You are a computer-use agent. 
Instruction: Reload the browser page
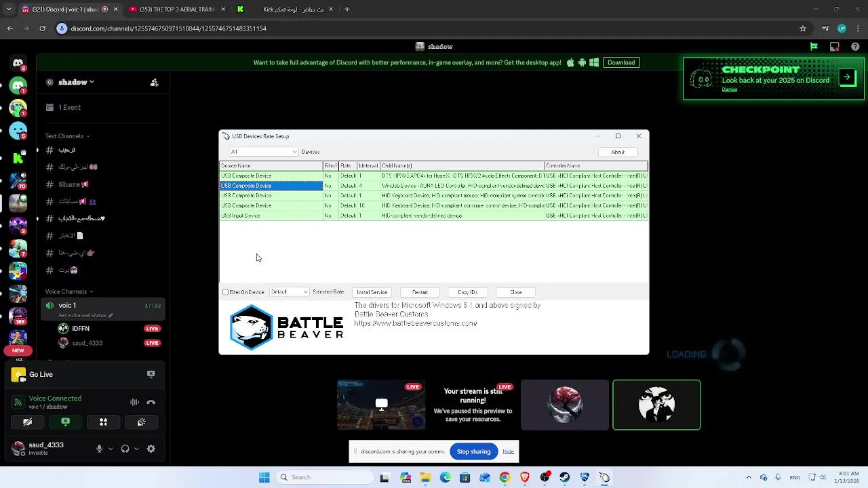42,28
